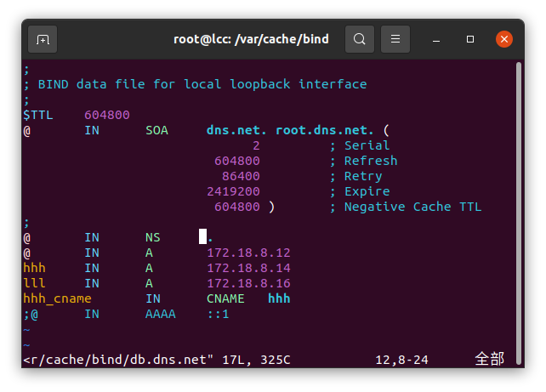546x392 pixels.
Task: Click the hostname hhh in the A record
Action: pos(35,268)
